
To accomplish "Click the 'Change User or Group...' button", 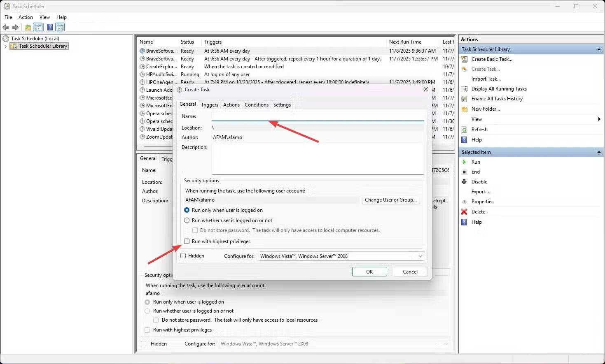I will [x=391, y=200].
